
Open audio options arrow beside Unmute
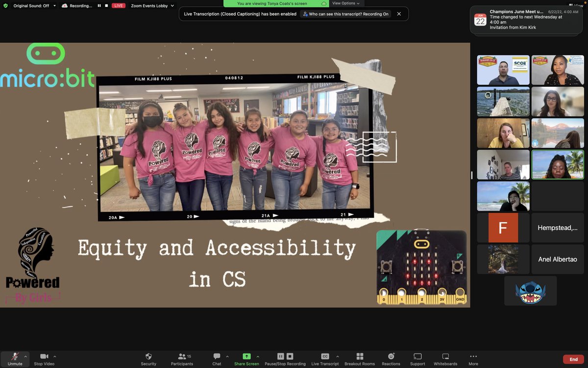(25, 356)
